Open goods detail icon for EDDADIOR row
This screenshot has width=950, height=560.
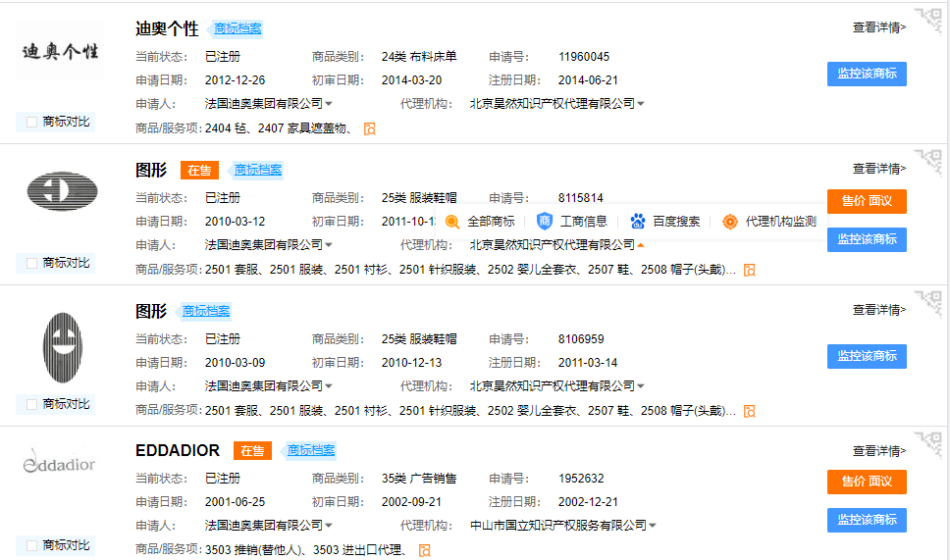[x=425, y=550]
